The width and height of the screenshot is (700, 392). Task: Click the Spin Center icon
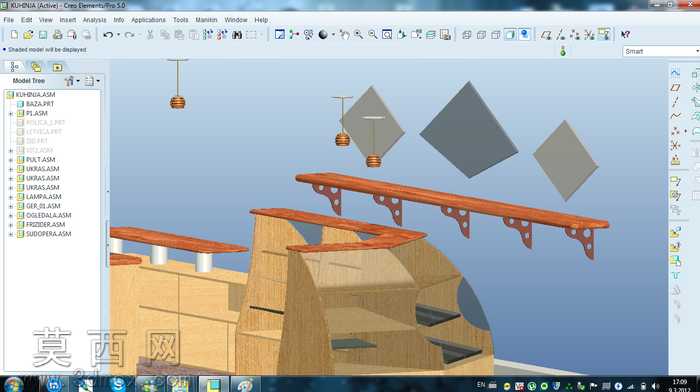(294, 34)
